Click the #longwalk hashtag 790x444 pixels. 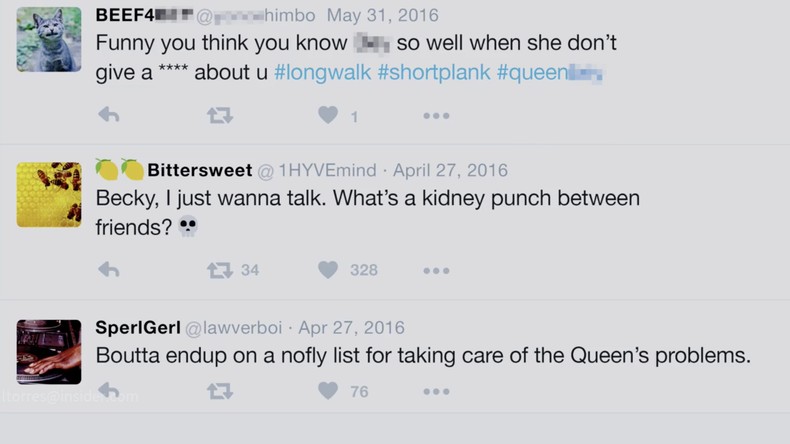coord(322,73)
